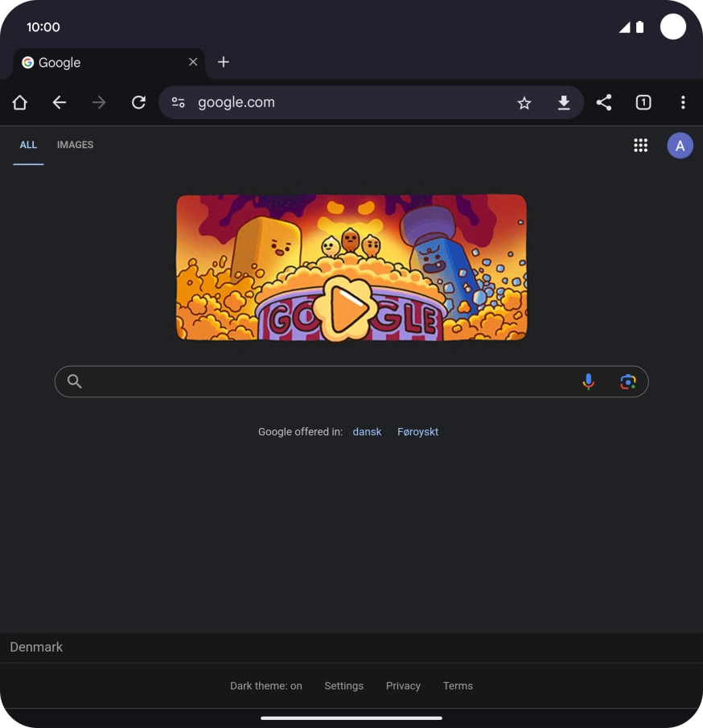Screen dimensions: 703x728
Task: Tap the Chrome home icon
Action: point(20,102)
